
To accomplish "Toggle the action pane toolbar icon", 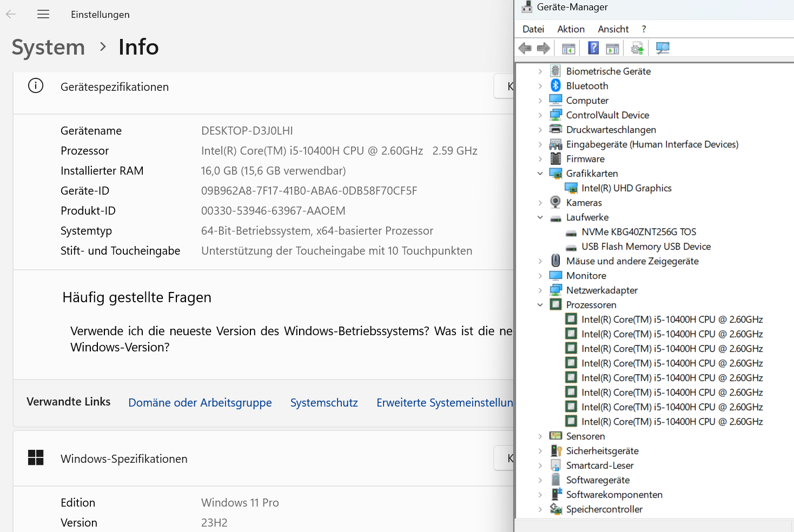I will 612,49.
